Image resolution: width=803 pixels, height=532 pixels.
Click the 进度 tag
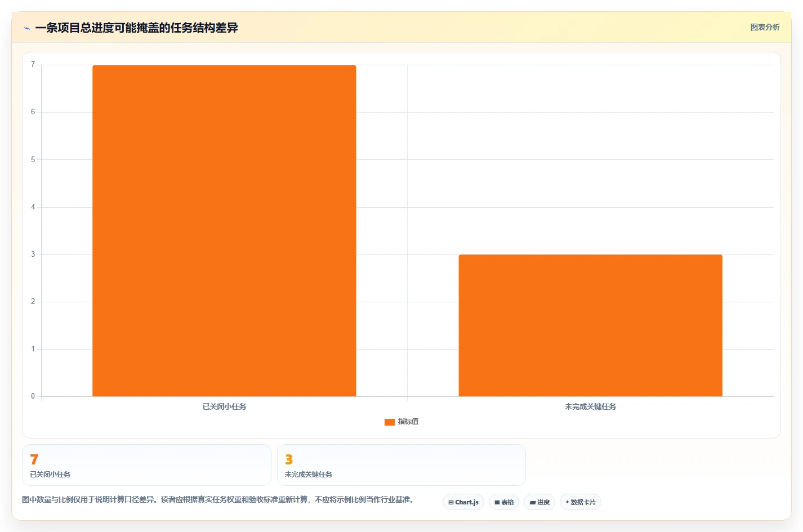(539, 502)
